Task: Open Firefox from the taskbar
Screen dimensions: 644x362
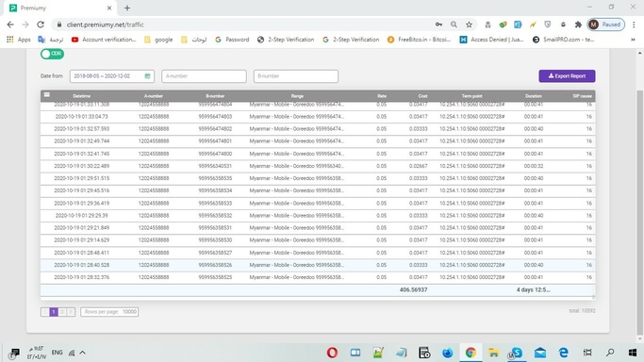Action: [447, 353]
